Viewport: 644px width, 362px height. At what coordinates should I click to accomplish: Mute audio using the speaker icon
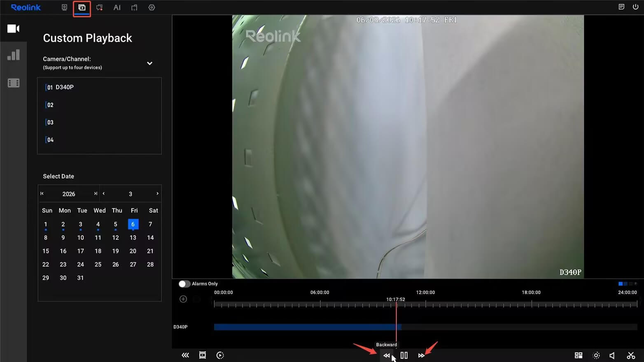[x=612, y=355]
